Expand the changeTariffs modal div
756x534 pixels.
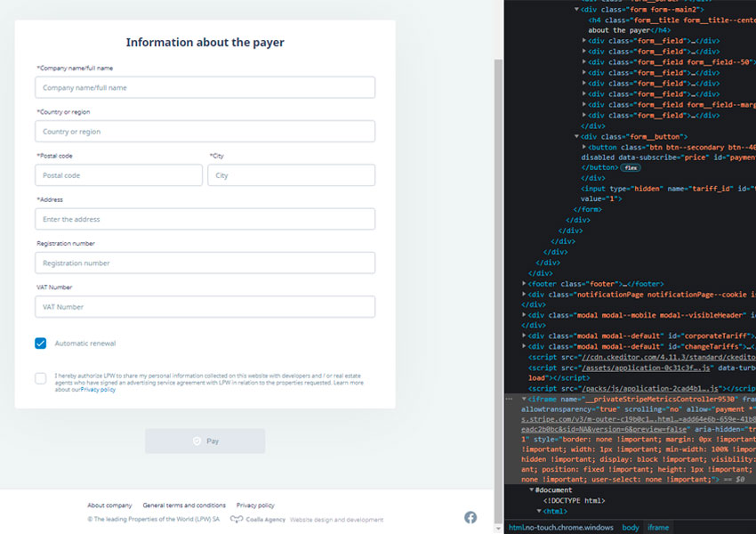pos(524,346)
